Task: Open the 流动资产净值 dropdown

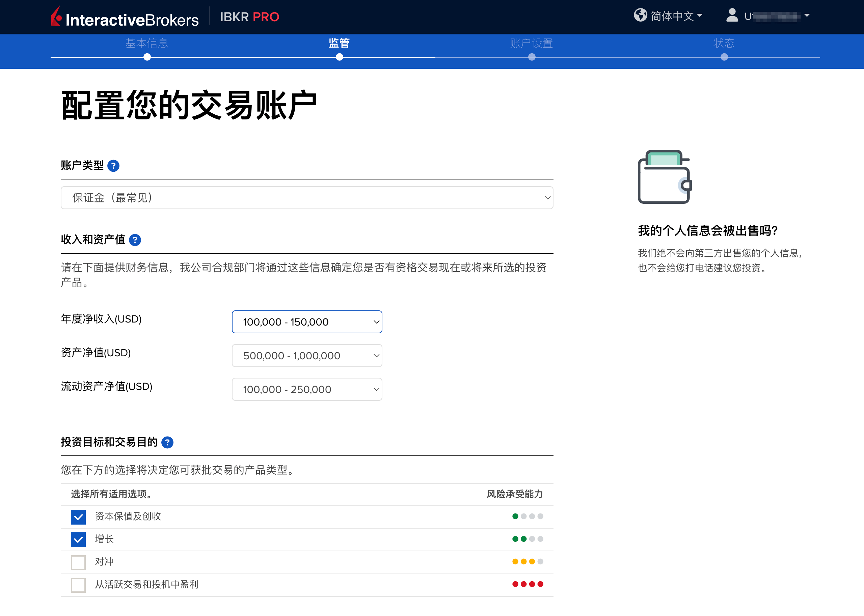Action: coord(307,389)
